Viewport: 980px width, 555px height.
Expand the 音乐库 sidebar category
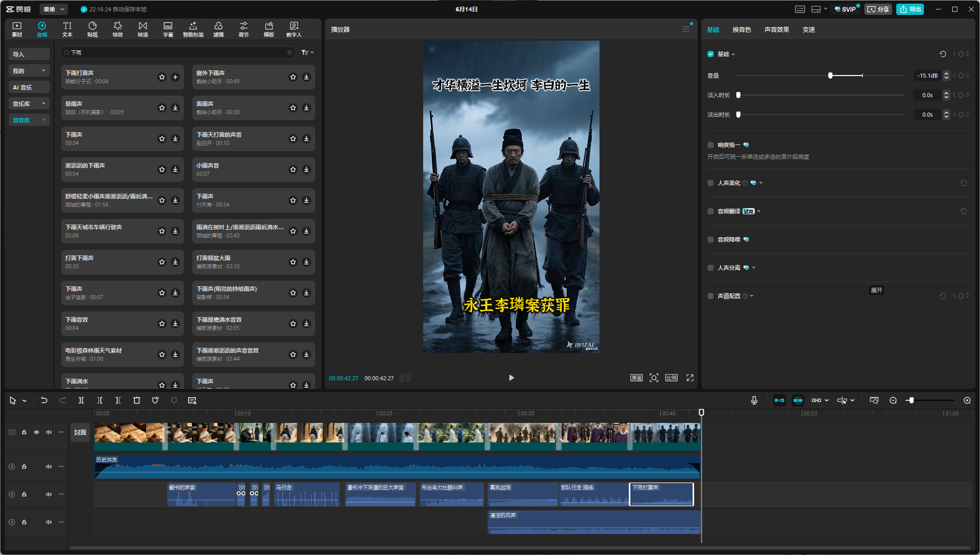coord(29,104)
